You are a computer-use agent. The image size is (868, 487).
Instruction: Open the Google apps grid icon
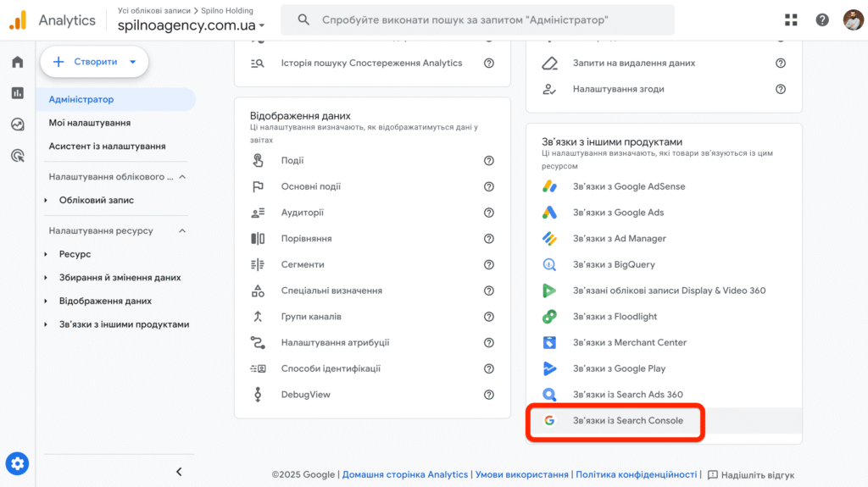tap(791, 20)
